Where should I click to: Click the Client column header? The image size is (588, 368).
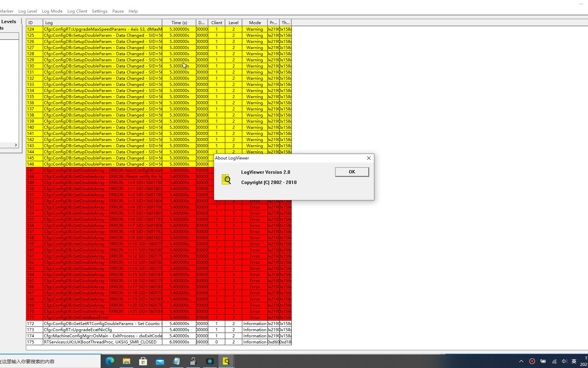(x=216, y=22)
